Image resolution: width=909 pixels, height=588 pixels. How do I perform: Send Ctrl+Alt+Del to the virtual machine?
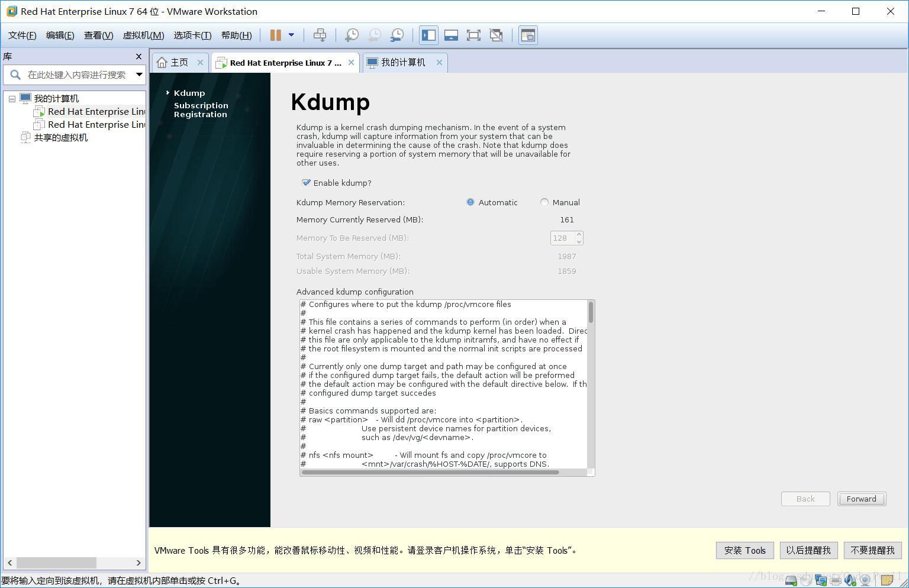(320, 35)
